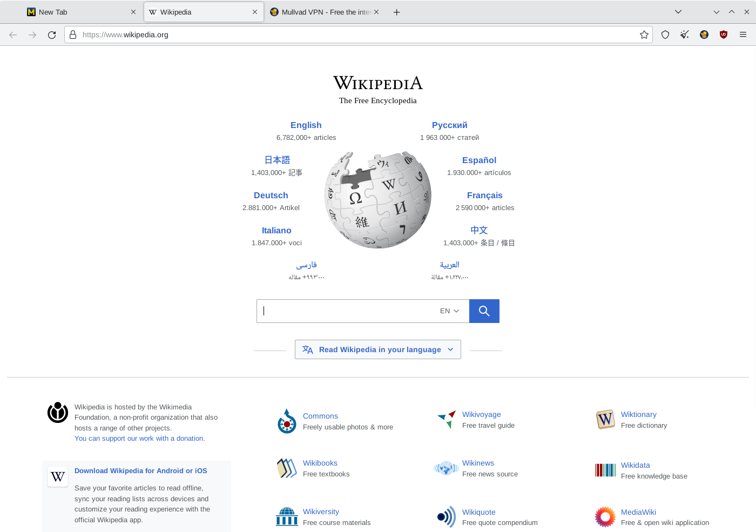This screenshot has width=756, height=532.
Task: Open the Wikinews project link
Action: pos(478,463)
